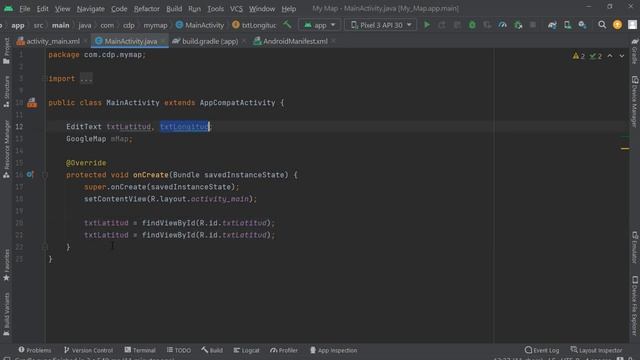640x360 pixels.
Task: Open Device File Explorer on right sidebar
Action: point(635,306)
